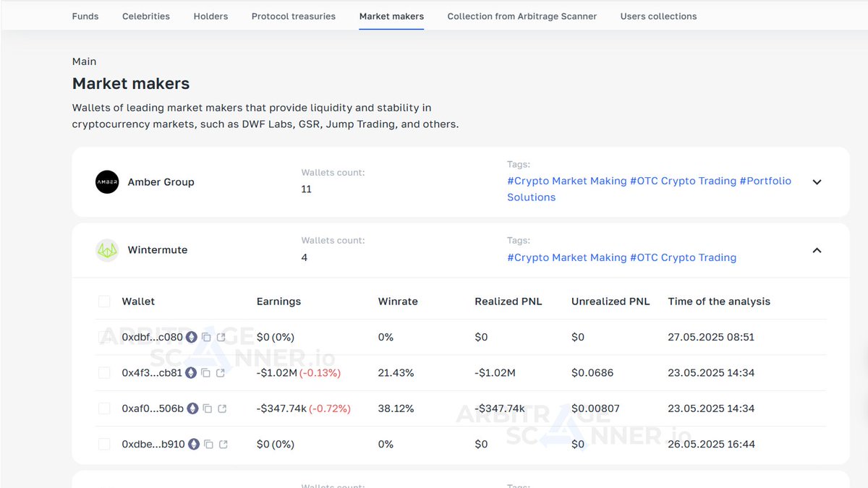868x488 pixels.
Task: Copy the 0xdbe...b910 wallet address
Action: (x=209, y=444)
